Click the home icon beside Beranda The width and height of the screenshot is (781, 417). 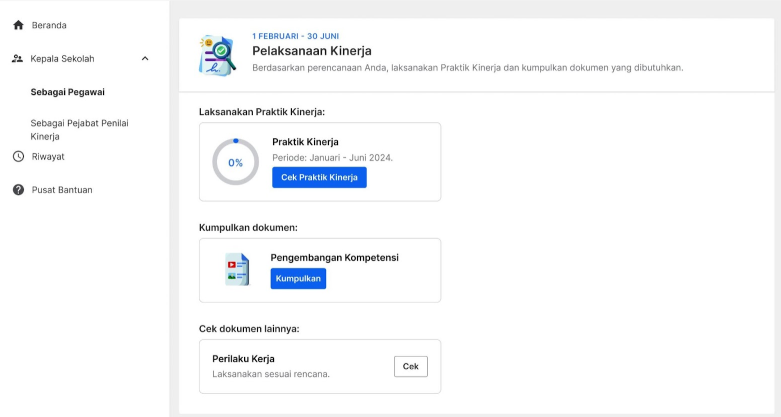18,25
